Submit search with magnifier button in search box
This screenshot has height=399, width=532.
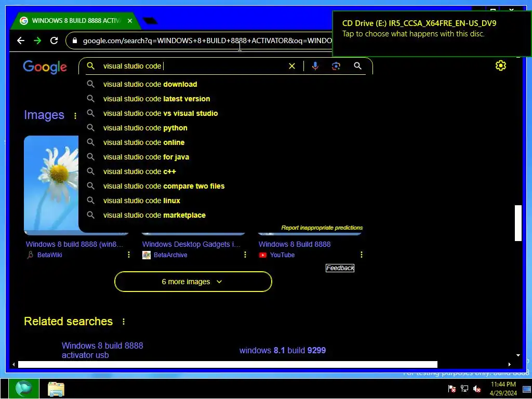click(357, 66)
